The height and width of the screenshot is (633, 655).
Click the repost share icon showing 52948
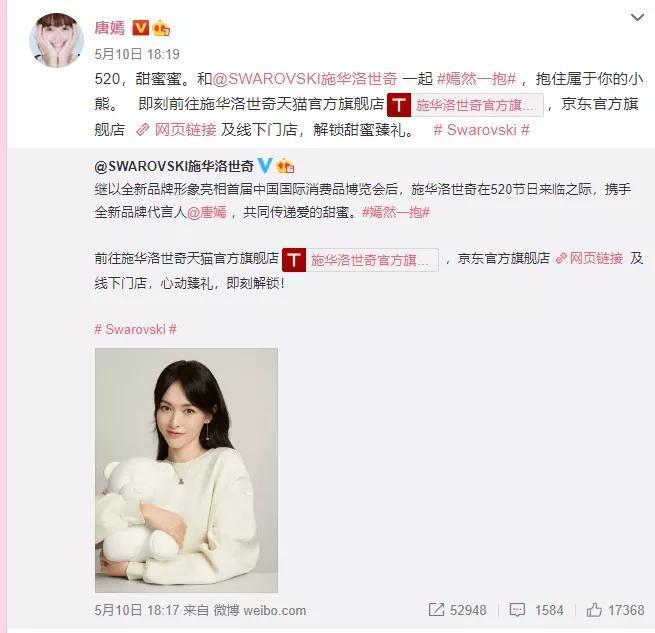coord(457,610)
